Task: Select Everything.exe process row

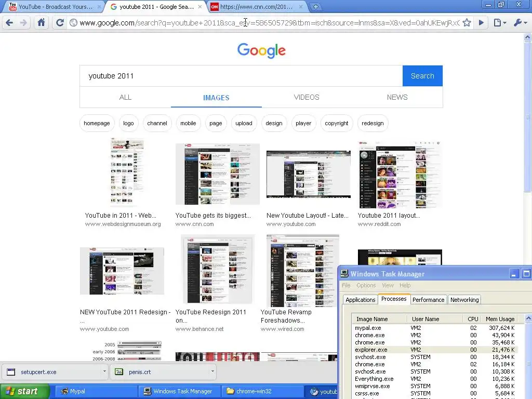Action: tap(435, 379)
